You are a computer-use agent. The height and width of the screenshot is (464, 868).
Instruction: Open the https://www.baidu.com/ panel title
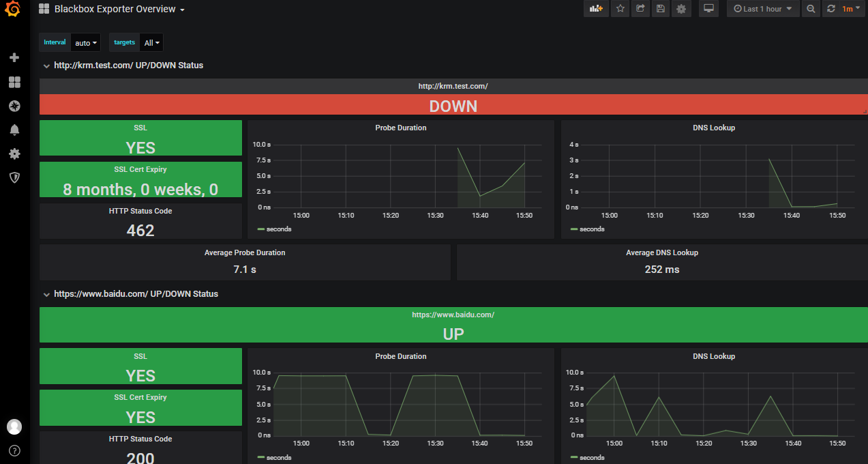pyautogui.click(x=453, y=315)
